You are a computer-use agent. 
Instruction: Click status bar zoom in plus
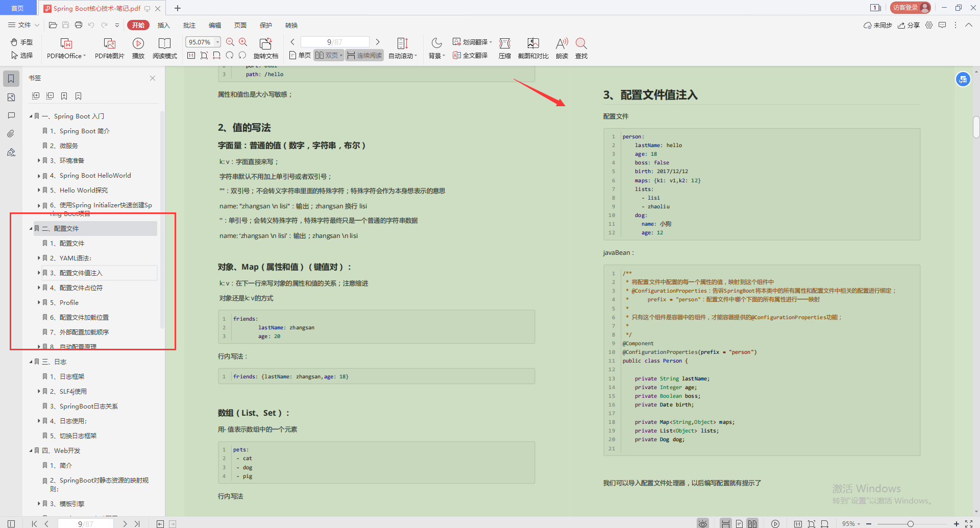956,524
